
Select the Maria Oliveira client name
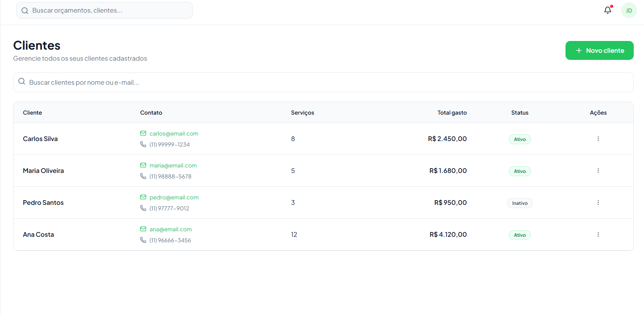(x=43, y=171)
